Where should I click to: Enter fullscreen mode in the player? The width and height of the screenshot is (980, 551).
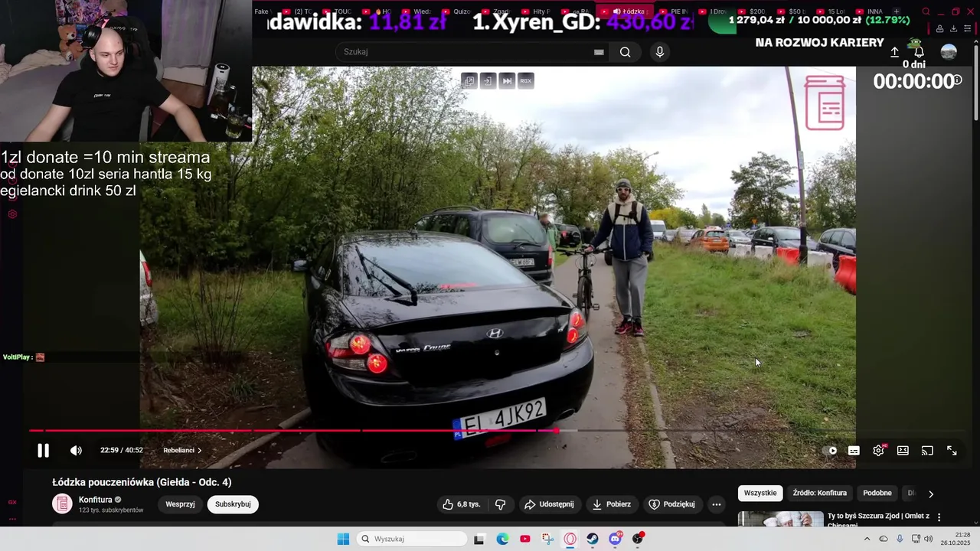point(952,451)
